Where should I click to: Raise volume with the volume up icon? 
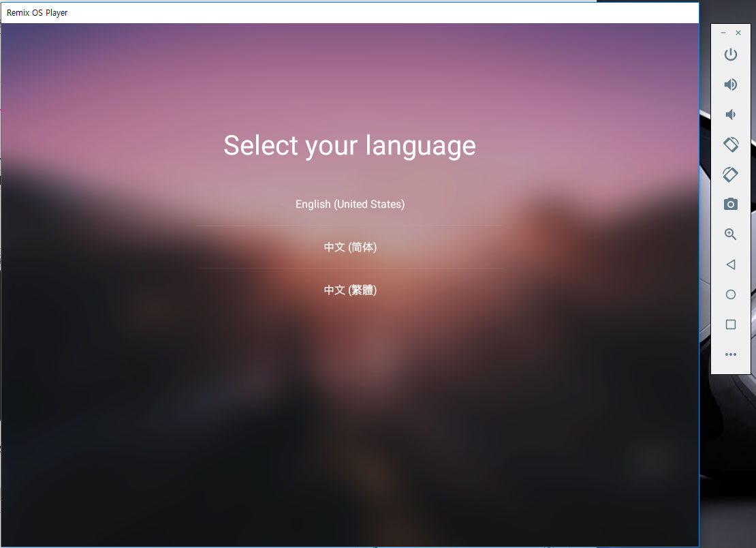[x=730, y=85]
